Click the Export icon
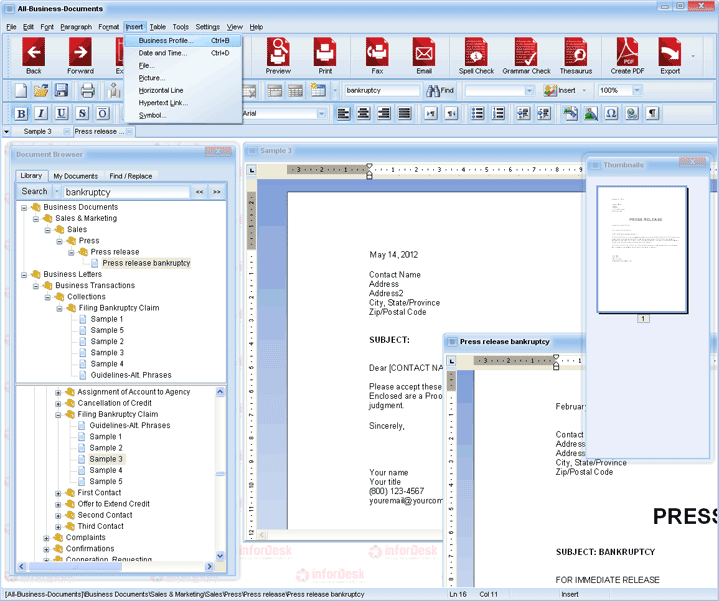 670,55
